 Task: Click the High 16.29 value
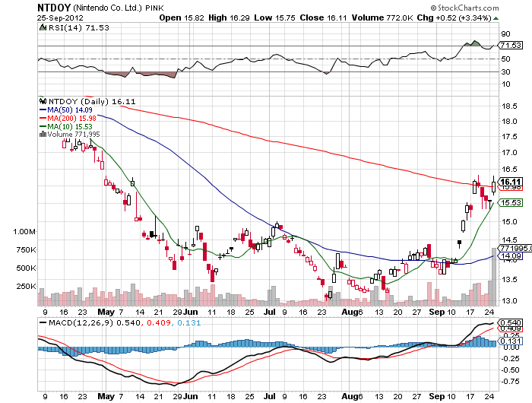pyautogui.click(x=229, y=17)
